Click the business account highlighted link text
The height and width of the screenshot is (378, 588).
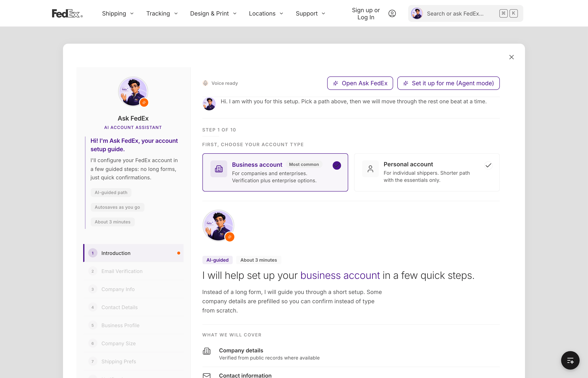pyautogui.click(x=340, y=275)
